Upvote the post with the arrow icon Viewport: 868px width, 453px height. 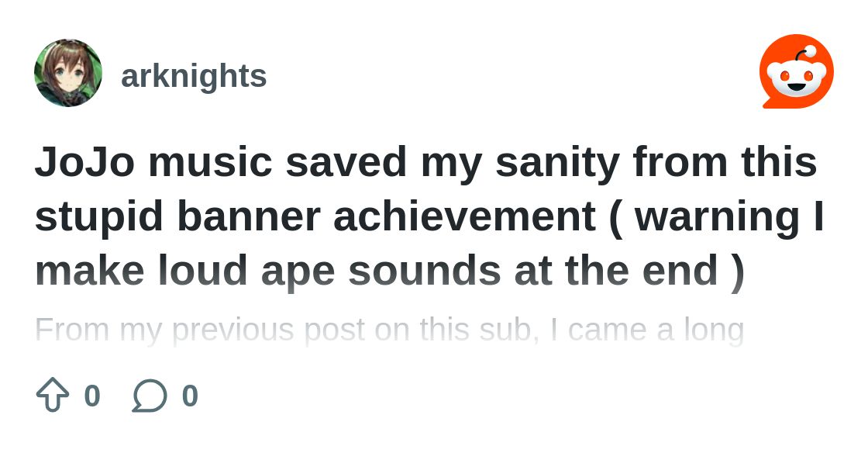pos(53,394)
